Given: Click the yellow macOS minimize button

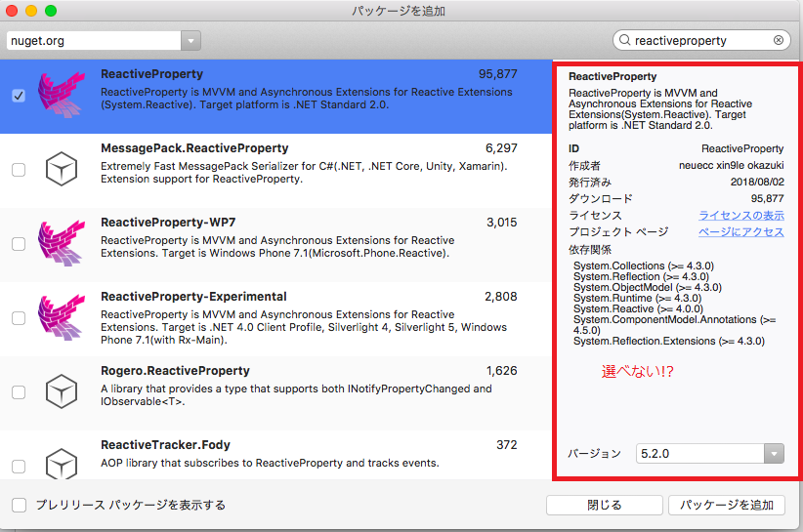Looking at the screenshot, I should pyautogui.click(x=31, y=10).
